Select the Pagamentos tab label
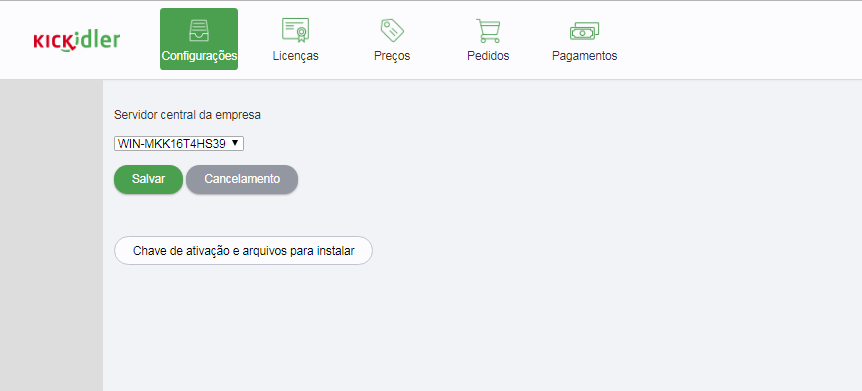Image resolution: width=862 pixels, height=391 pixels. click(x=584, y=56)
